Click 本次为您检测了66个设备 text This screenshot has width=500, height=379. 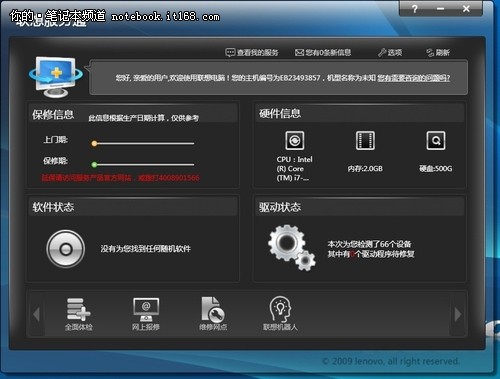click(x=369, y=244)
